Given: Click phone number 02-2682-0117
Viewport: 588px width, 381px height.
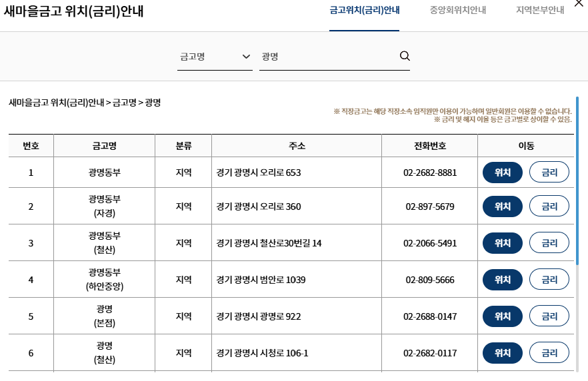Looking at the screenshot, I should (x=430, y=353).
